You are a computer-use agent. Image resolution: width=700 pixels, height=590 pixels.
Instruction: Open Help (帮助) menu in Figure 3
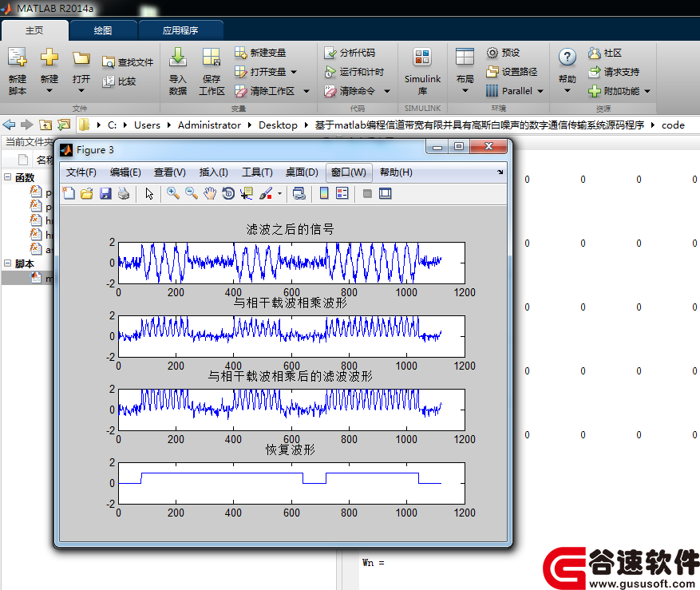[x=396, y=172]
